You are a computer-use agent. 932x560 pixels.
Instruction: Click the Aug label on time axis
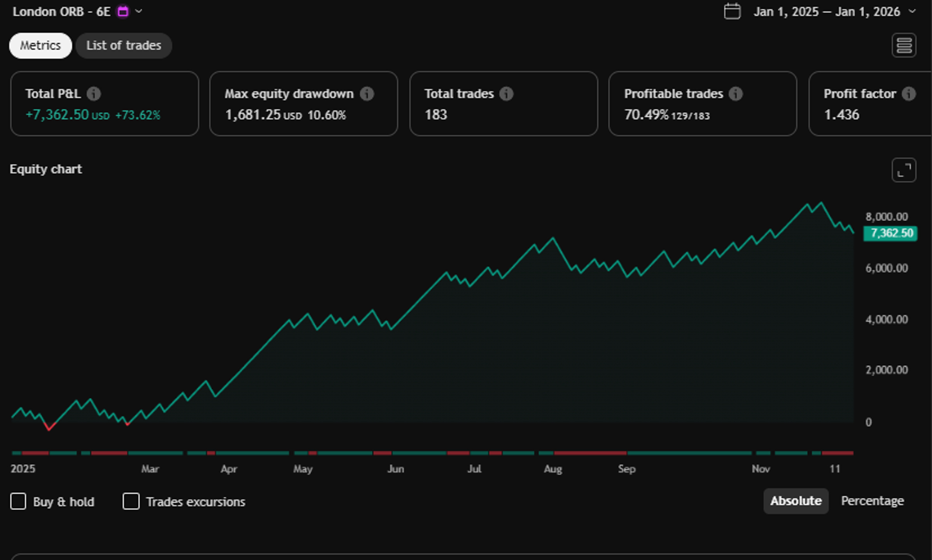[553, 469]
